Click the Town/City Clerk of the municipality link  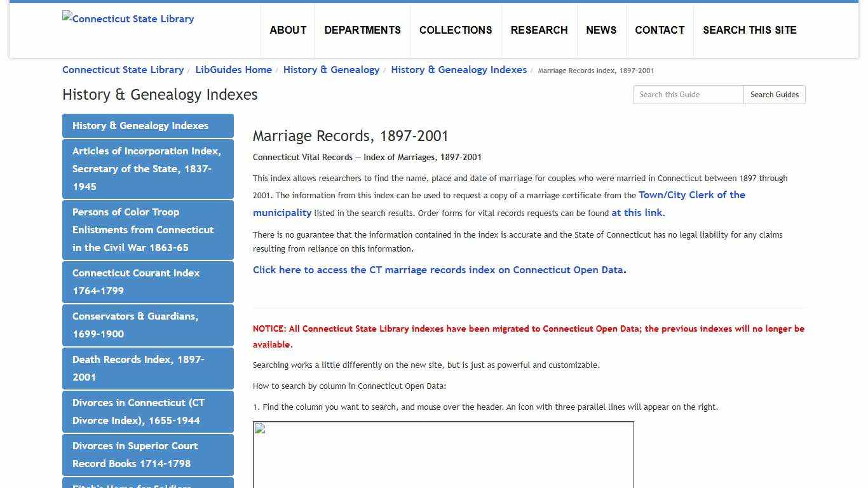(x=692, y=194)
